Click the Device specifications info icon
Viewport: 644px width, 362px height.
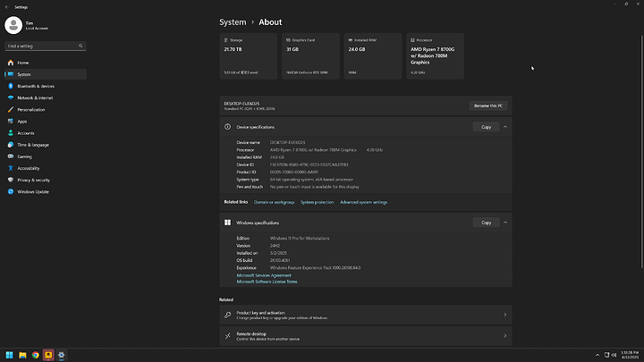(x=227, y=127)
